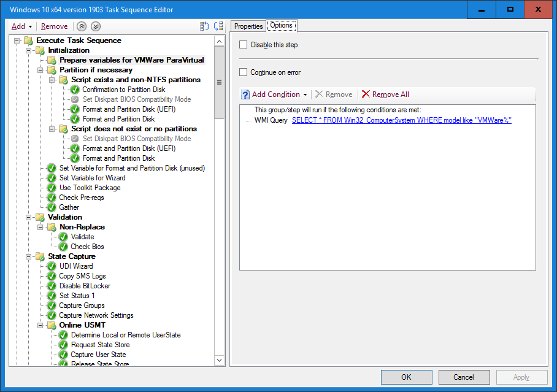
Task: Select the Request State Store step
Action: (100, 345)
